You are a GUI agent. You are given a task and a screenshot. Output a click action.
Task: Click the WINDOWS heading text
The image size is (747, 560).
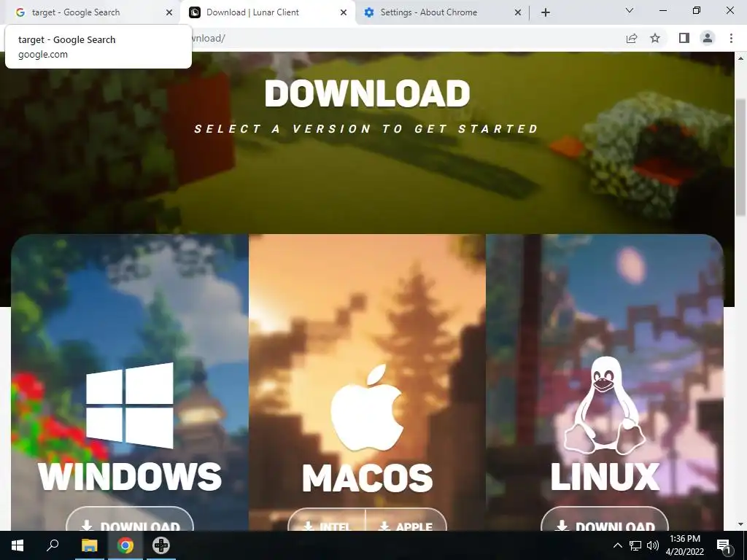(130, 477)
